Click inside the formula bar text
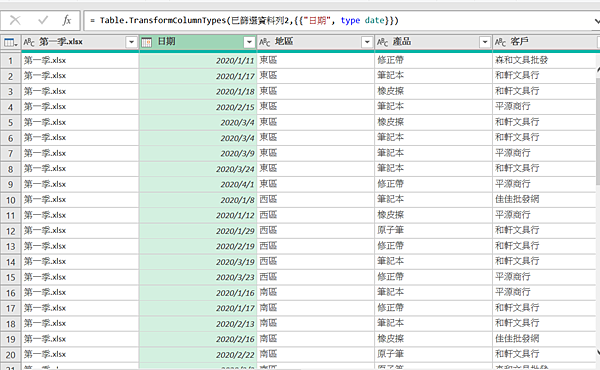The width and height of the screenshot is (600, 370). (x=244, y=20)
